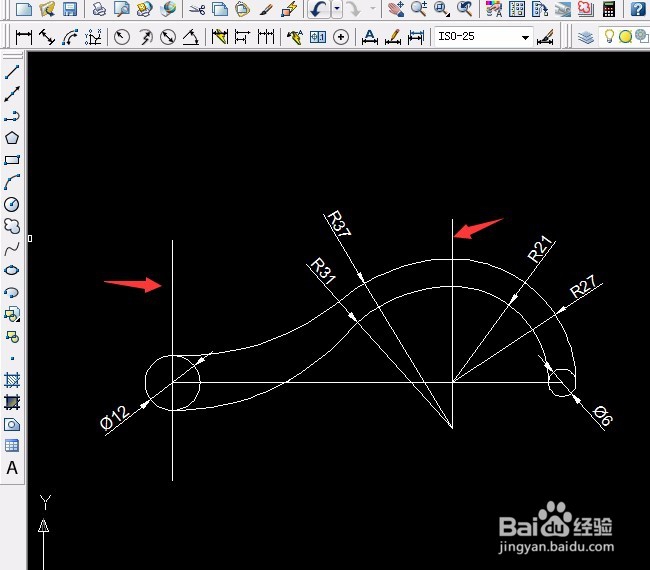
Task: Click Quick Dimension icon
Action: [220, 37]
